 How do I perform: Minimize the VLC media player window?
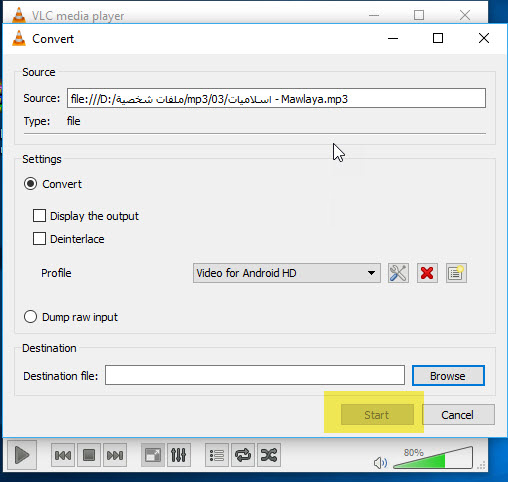click(374, 15)
